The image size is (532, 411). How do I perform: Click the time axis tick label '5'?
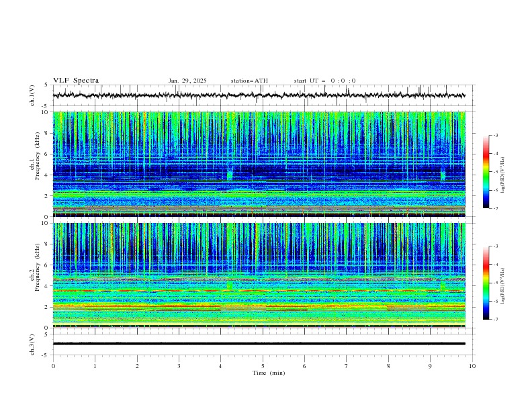pos(263,366)
